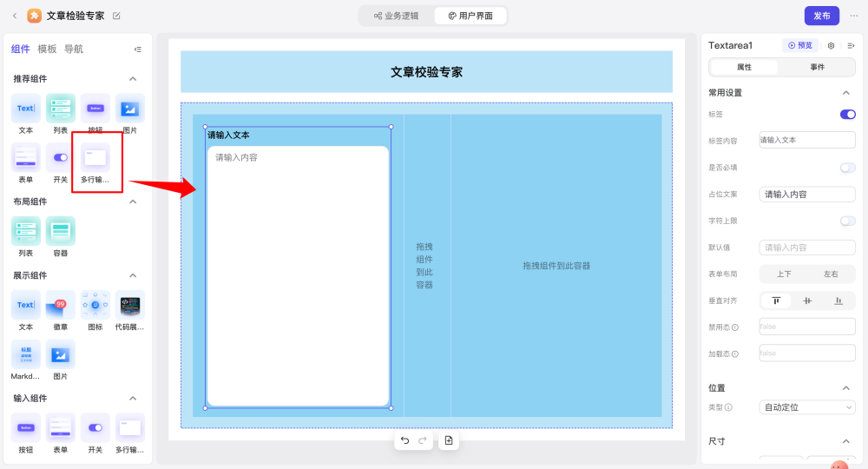The image size is (868, 469).
Task: Click the 占位文案 input field
Action: [x=807, y=194]
